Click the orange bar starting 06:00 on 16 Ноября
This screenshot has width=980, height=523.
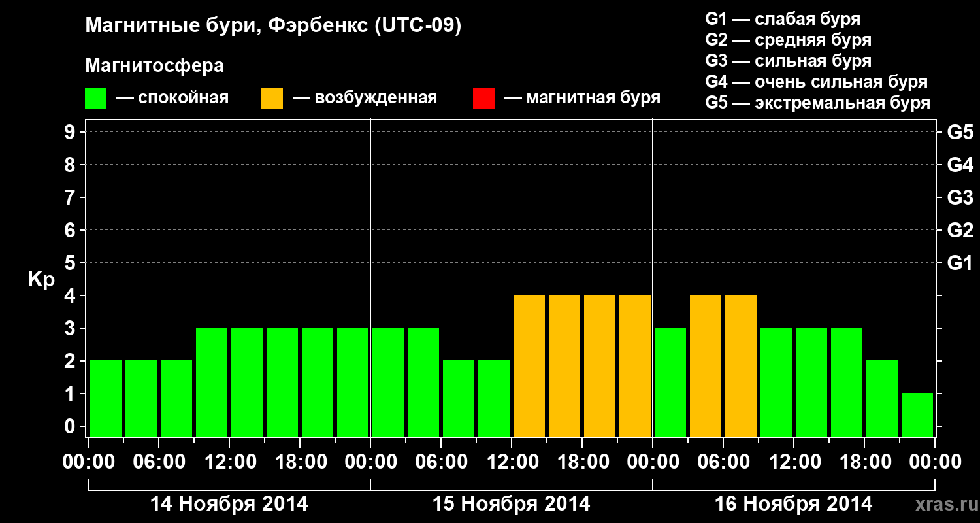pos(741,365)
